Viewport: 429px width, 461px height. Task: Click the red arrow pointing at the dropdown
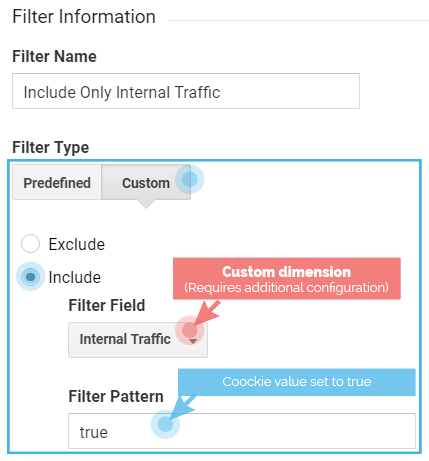pyautogui.click(x=207, y=312)
